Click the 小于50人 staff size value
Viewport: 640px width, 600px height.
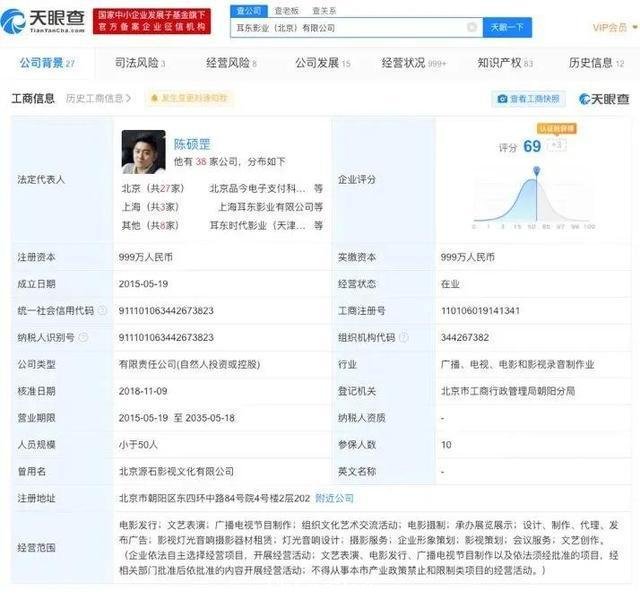pyautogui.click(x=138, y=444)
